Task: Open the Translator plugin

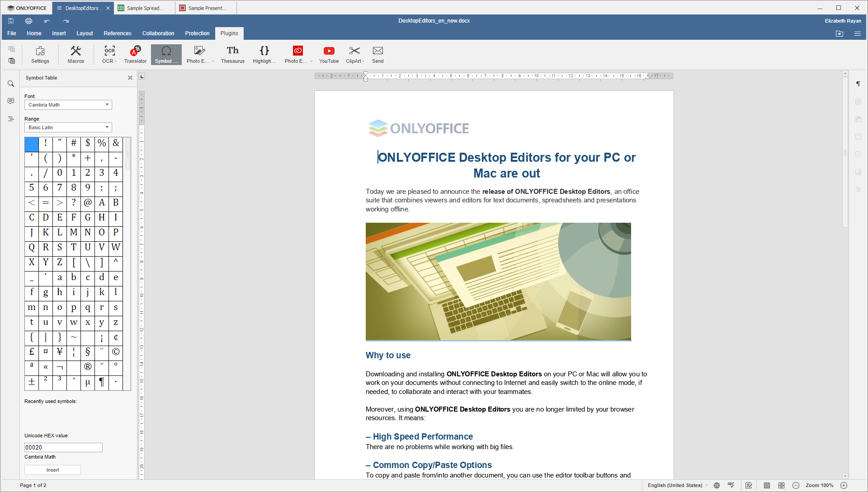Action: [x=136, y=54]
